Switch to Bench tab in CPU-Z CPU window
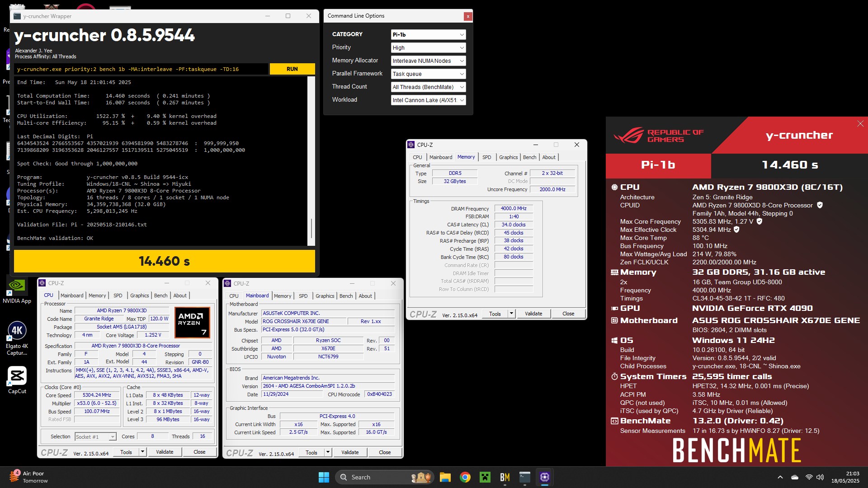868x488 pixels. tap(160, 296)
